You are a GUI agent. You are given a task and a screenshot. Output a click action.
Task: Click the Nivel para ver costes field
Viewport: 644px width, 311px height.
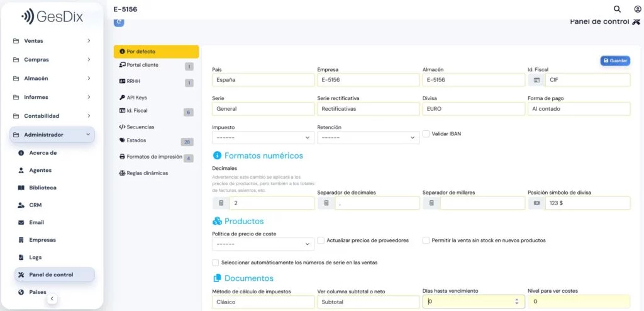click(579, 302)
